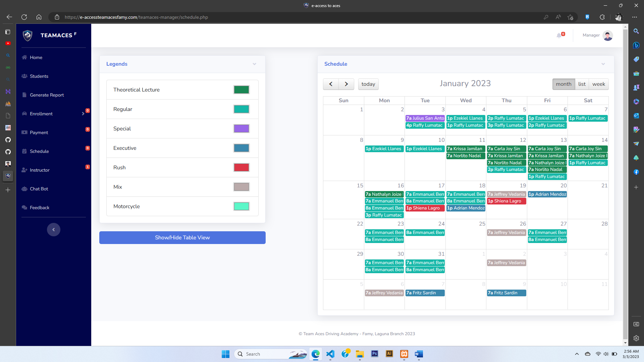Collapse the Legends panel chevron
Viewport: 644px width, 362px height.
pos(255,64)
